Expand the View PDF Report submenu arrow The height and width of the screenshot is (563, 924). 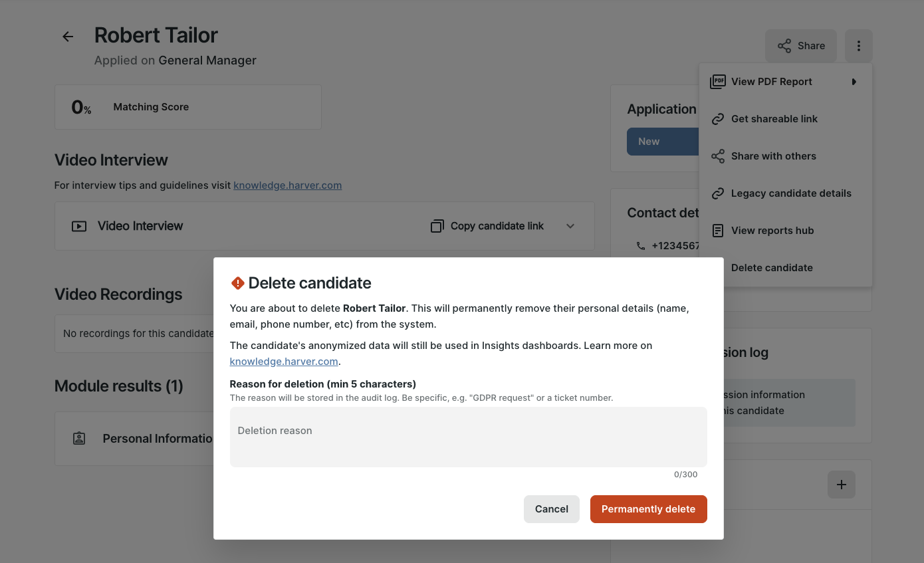click(854, 82)
